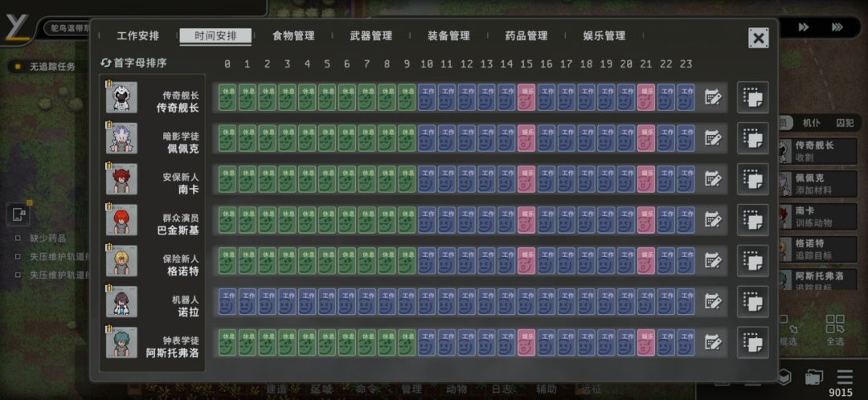
Task: Edit schedule for 传奇舰长 row
Action: tap(713, 97)
